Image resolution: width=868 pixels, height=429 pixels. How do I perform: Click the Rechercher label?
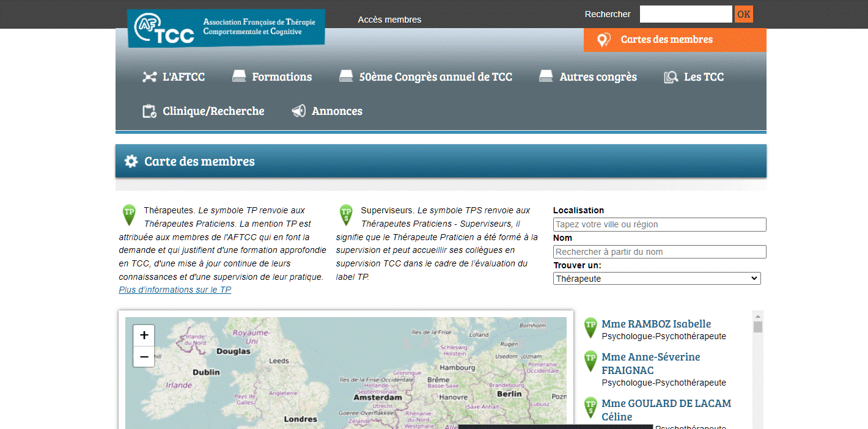pos(608,14)
